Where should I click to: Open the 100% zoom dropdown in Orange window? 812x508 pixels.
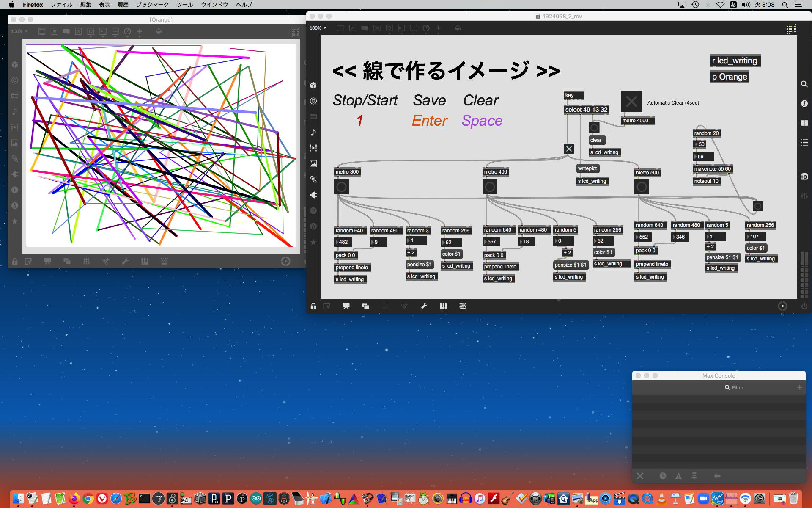pyautogui.click(x=19, y=31)
